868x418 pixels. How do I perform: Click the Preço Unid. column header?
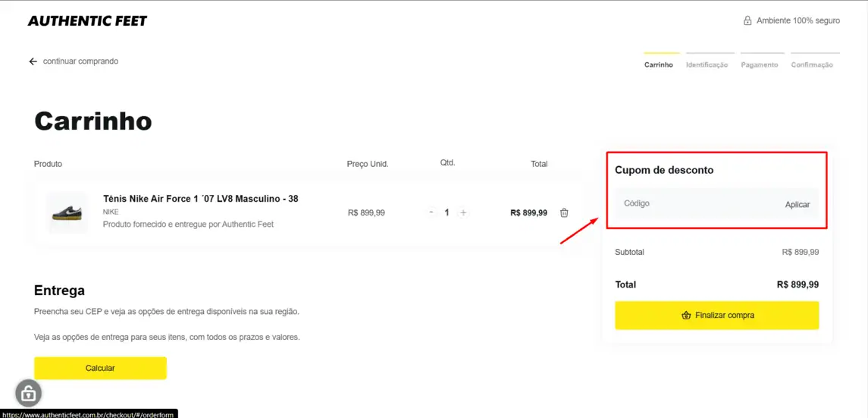368,164
